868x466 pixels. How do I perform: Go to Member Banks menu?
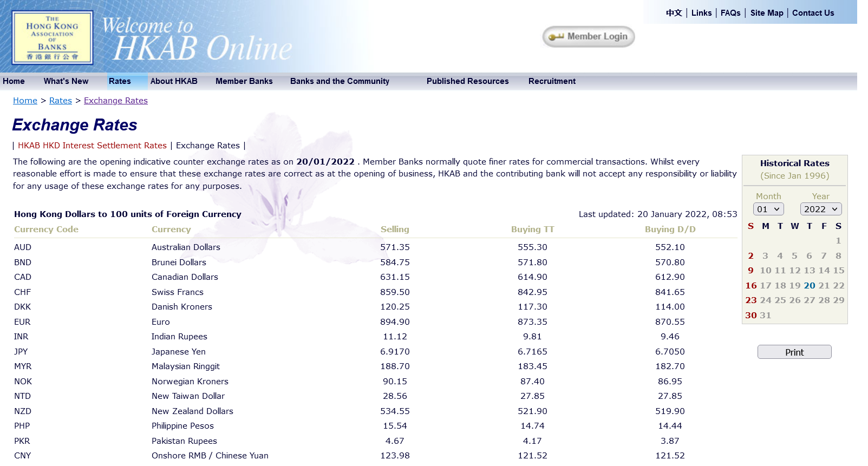click(244, 81)
